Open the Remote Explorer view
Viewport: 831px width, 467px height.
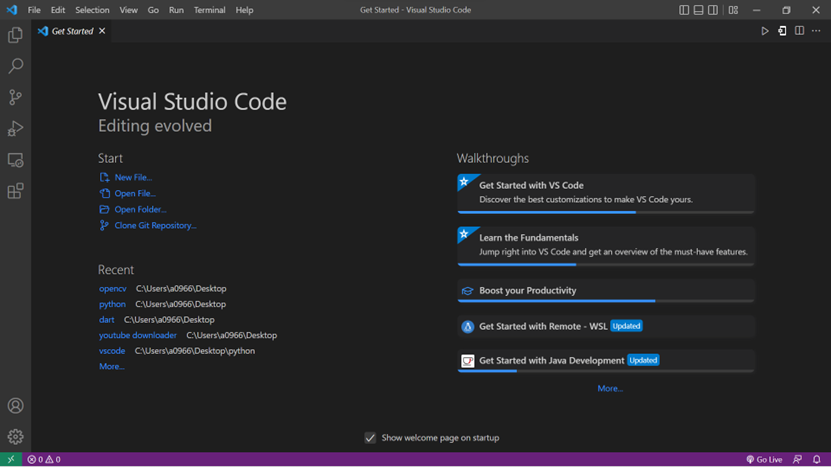coord(15,160)
